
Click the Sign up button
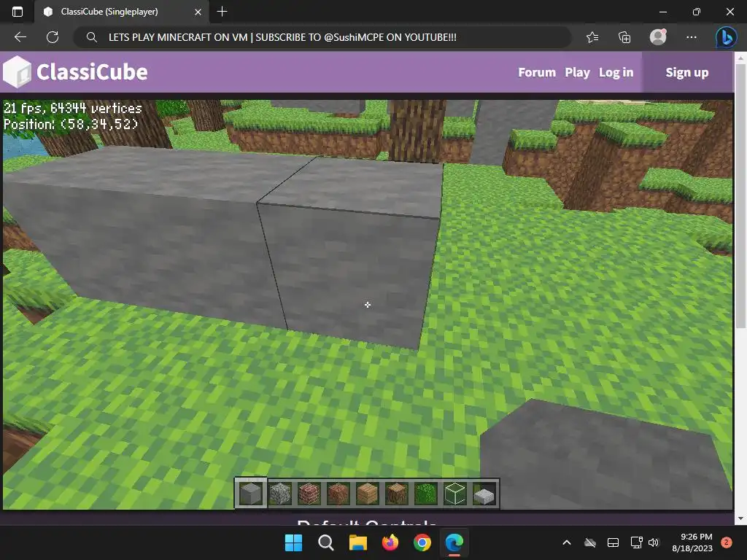[687, 72]
